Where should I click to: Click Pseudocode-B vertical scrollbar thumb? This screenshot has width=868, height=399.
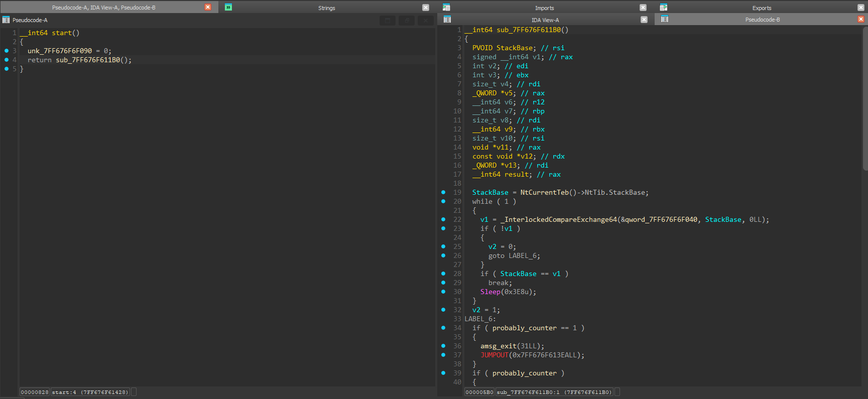(865, 98)
